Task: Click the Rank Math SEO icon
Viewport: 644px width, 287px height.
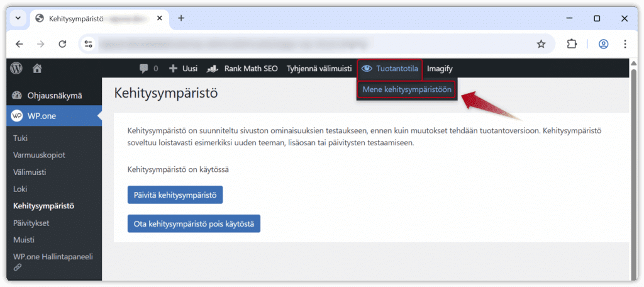Action: click(213, 68)
